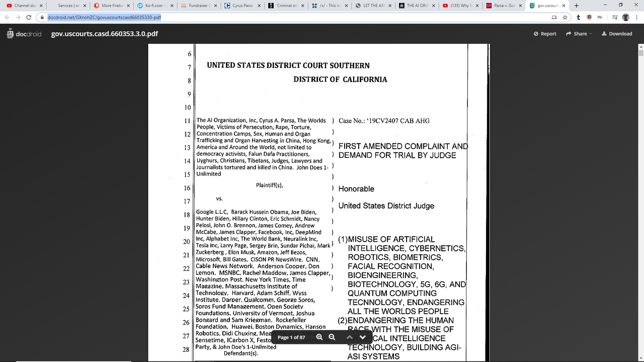Open the browser profile avatar

click(625, 17)
